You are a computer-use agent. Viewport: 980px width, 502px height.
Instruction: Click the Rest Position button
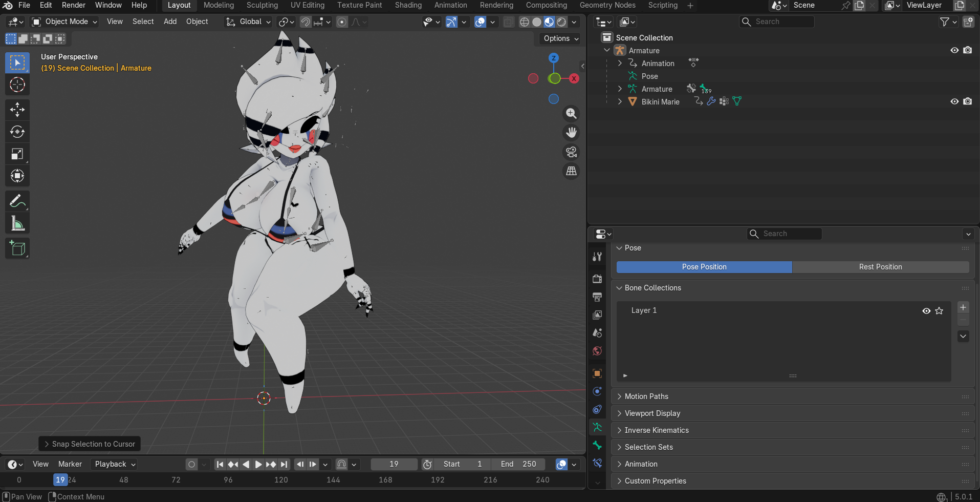880,267
